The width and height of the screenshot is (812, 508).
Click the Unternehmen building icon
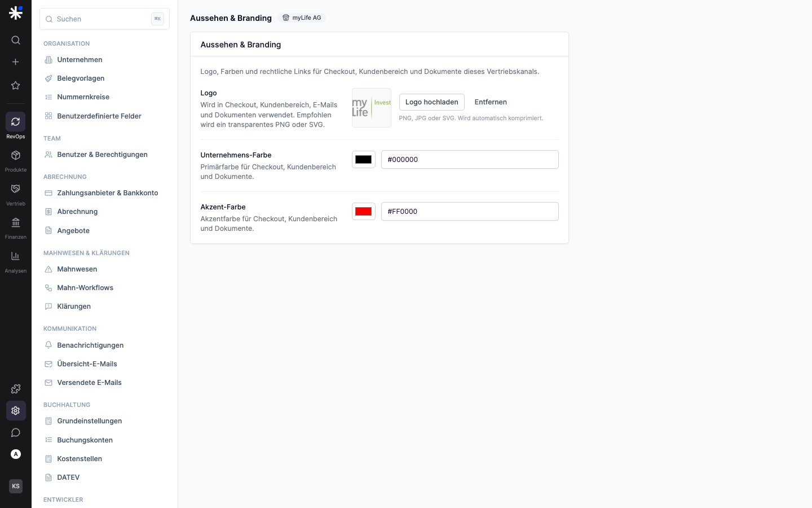[48, 60]
